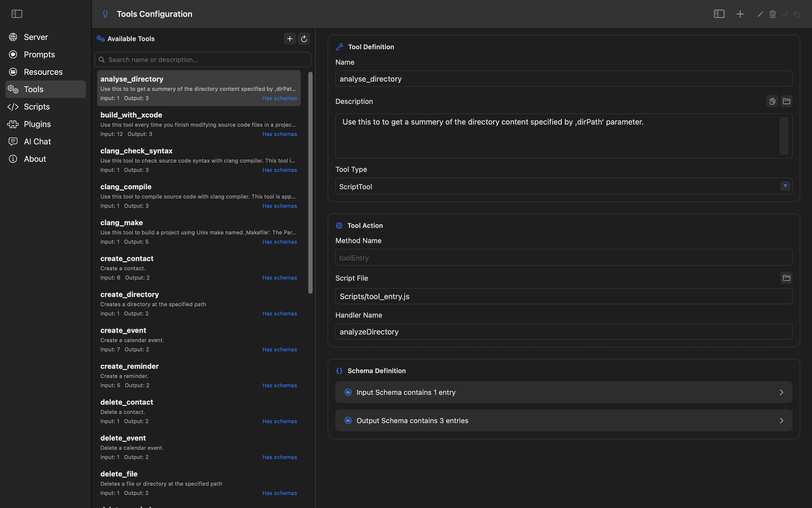Click chevron on Input Schema row

pos(782,392)
